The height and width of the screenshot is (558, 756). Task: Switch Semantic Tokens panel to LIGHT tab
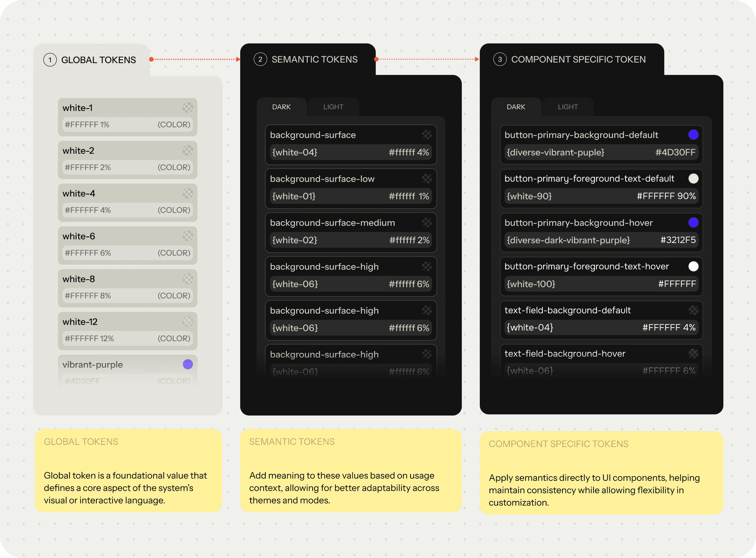click(x=333, y=107)
